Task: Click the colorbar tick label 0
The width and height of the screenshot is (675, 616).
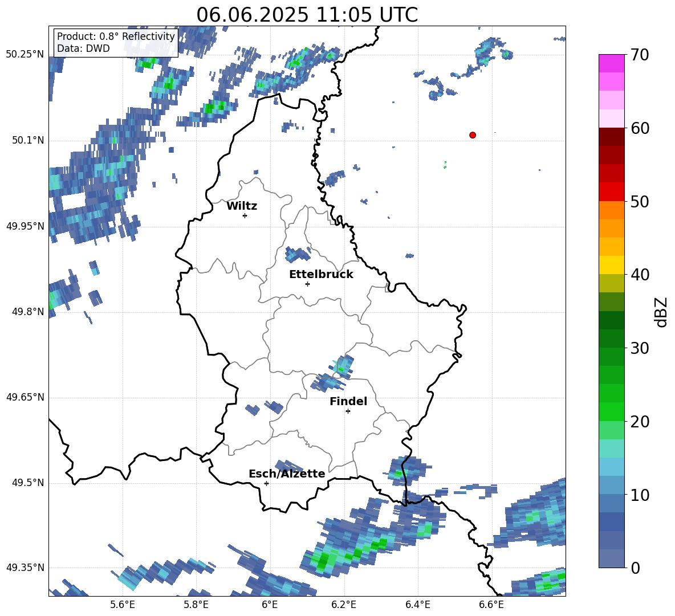Action: 635,568
